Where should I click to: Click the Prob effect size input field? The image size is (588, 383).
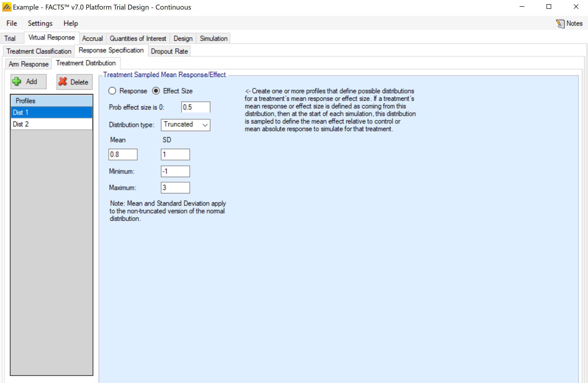point(195,107)
